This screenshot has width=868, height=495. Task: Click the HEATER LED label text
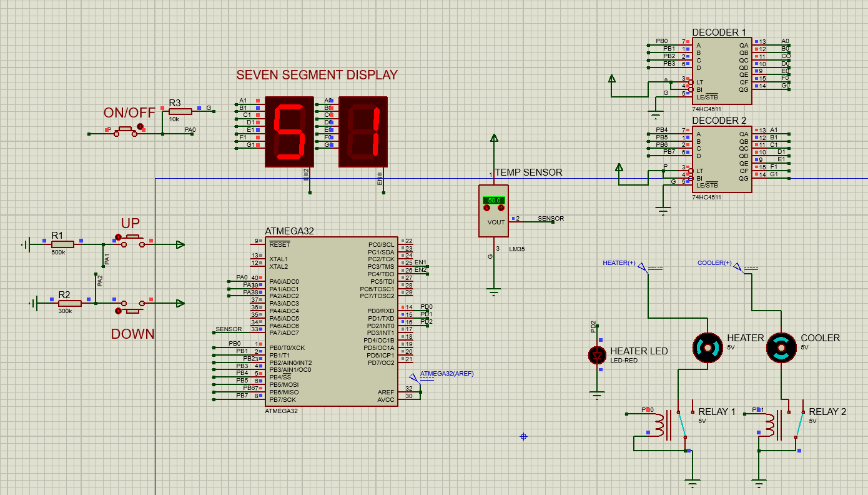pyautogui.click(x=639, y=351)
